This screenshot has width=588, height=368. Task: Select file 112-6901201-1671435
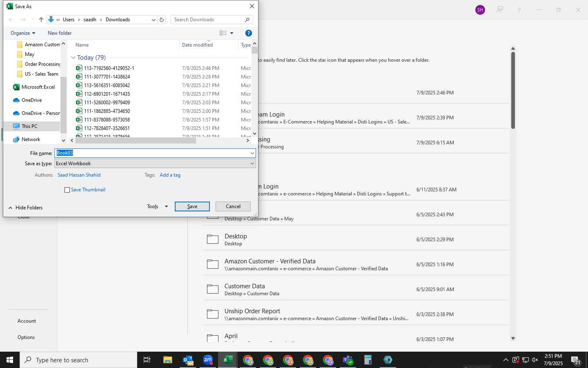coord(103,94)
